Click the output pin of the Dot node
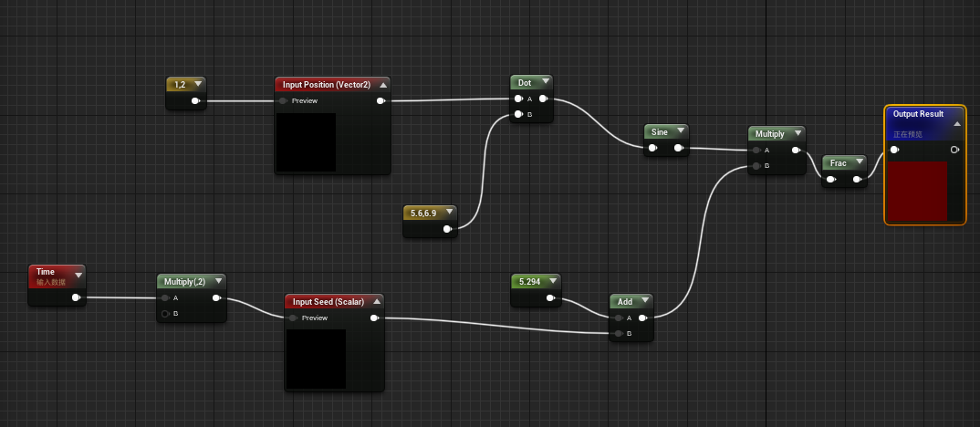Screen dimensions: 980x427 point(543,99)
